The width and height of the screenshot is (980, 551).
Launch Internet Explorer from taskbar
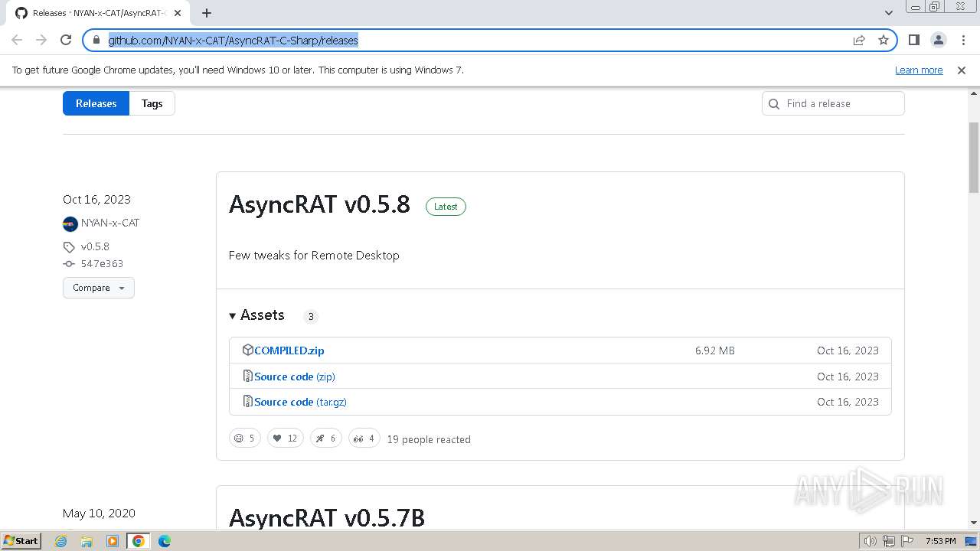[x=61, y=541]
